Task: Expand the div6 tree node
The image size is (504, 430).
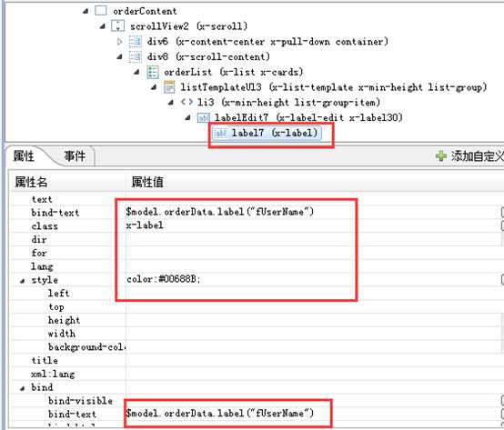Action: pyautogui.click(x=119, y=42)
